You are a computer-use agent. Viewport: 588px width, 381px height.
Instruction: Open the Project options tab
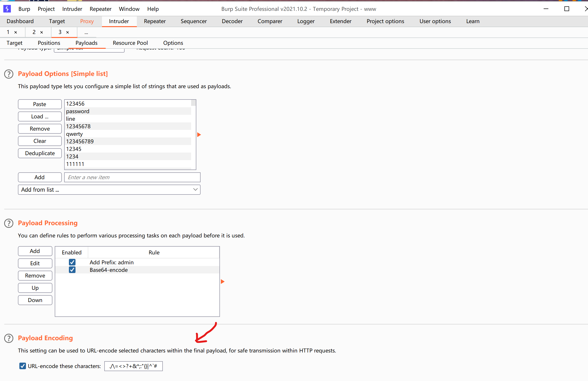(385, 21)
